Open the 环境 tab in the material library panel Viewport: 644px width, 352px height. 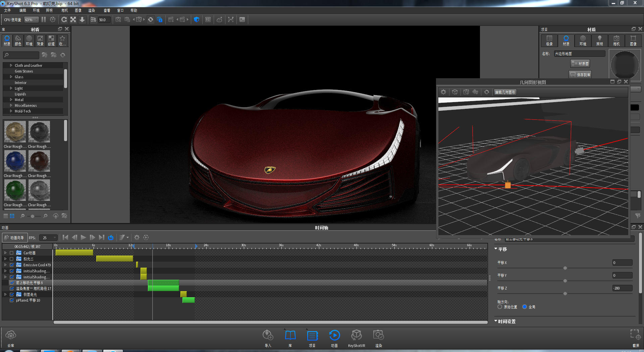click(x=29, y=41)
